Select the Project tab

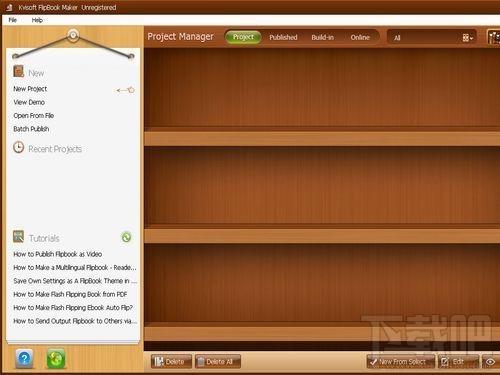point(243,37)
